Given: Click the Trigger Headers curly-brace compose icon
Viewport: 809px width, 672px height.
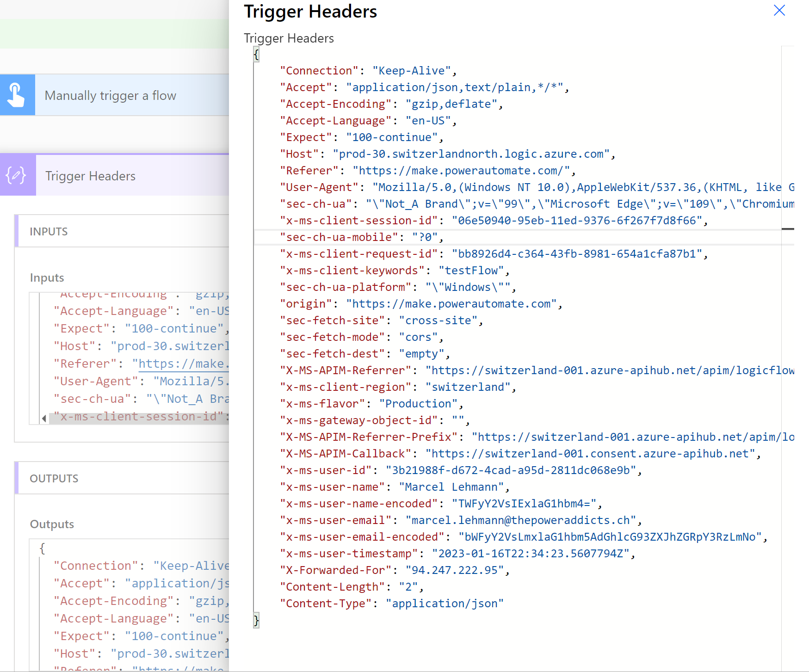Looking at the screenshot, I should (x=17, y=176).
